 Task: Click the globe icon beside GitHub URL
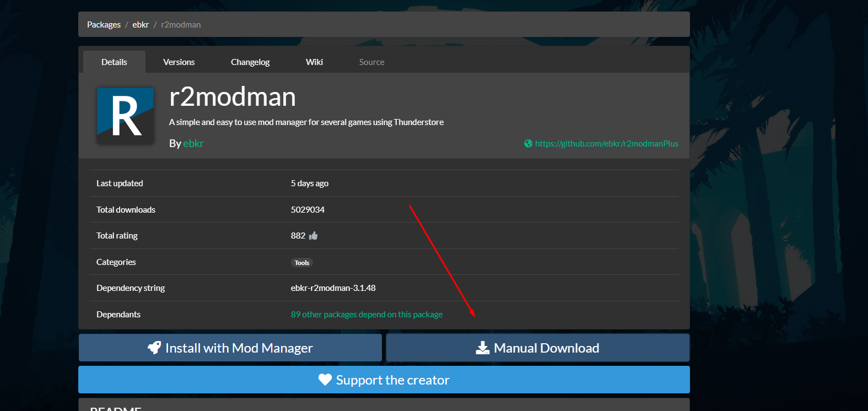pyautogui.click(x=528, y=144)
